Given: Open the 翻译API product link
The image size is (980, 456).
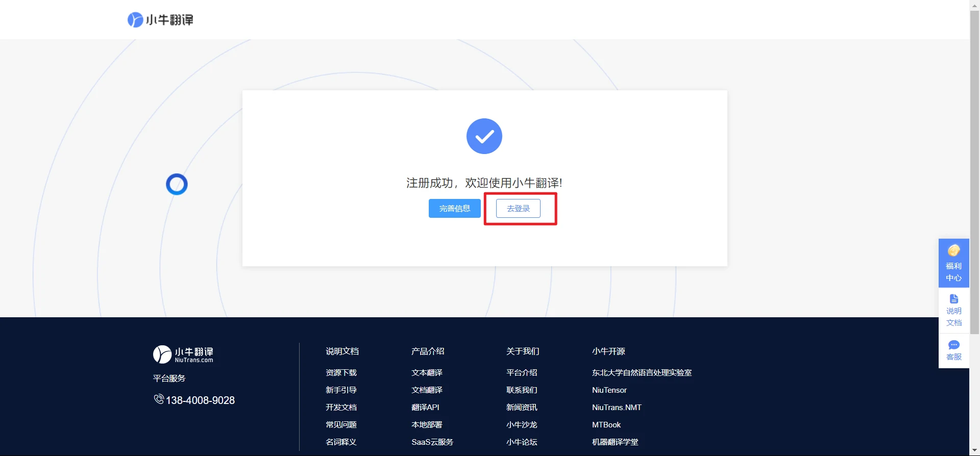Looking at the screenshot, I should [425, 408].
